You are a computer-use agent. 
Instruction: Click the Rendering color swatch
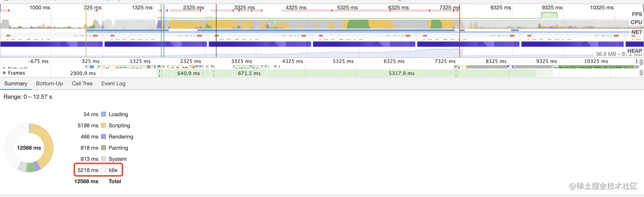pyautogui.click(x=103, y=137)
